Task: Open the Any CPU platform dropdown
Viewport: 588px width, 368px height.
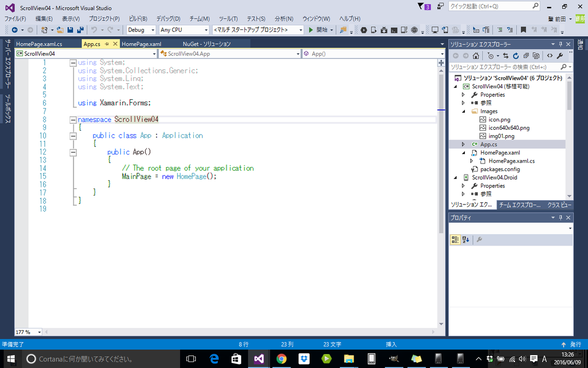Action: click(183, 30)
